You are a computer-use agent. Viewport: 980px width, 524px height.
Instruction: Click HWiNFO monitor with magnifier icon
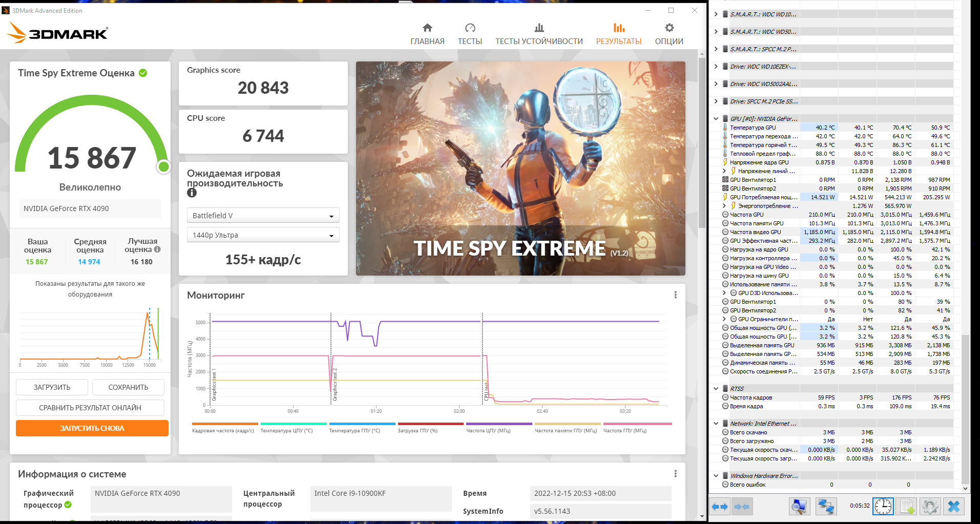(x=799, y=507)
